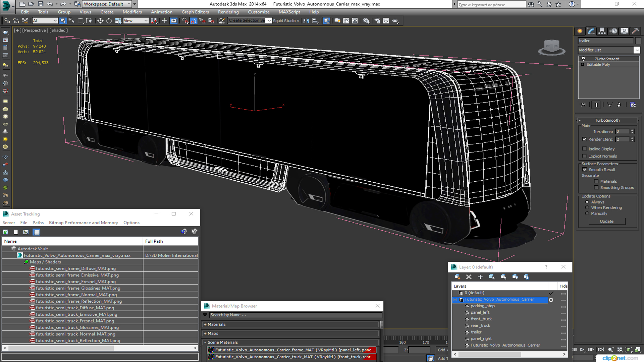The width and height of the screenshot is (644, 362).
Task: Collapse Futuristic_Volvo_Autonomous_Carrier layer
Action: 455,300
